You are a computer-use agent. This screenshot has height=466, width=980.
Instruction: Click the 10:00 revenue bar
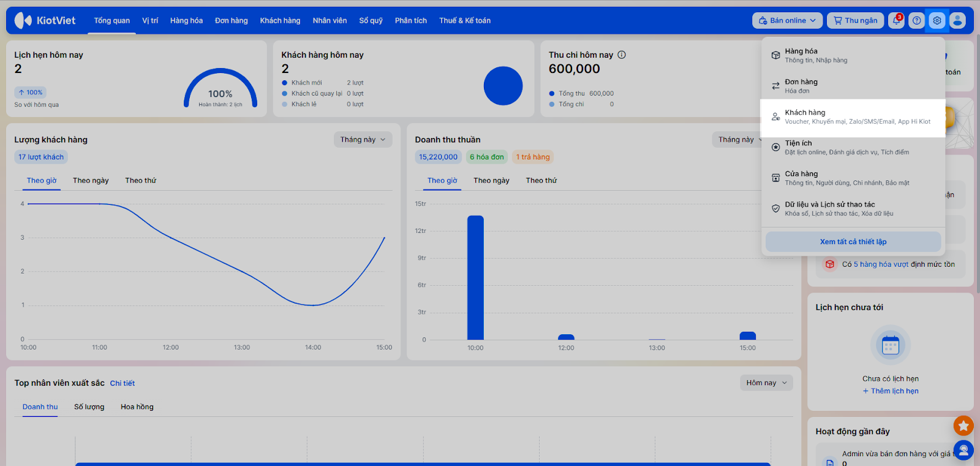coord(475,278)
